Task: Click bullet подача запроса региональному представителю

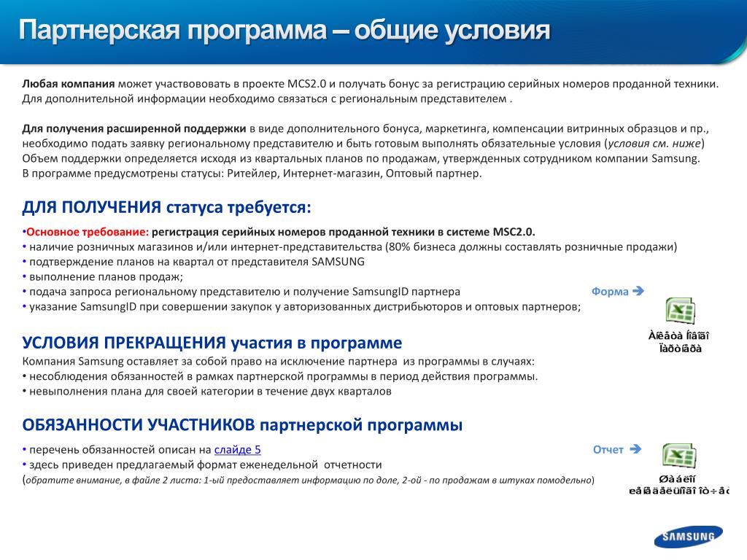Action: click(241, 292)
